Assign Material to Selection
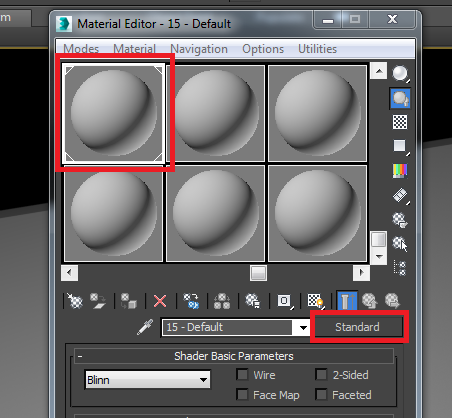 coord(129,301)
